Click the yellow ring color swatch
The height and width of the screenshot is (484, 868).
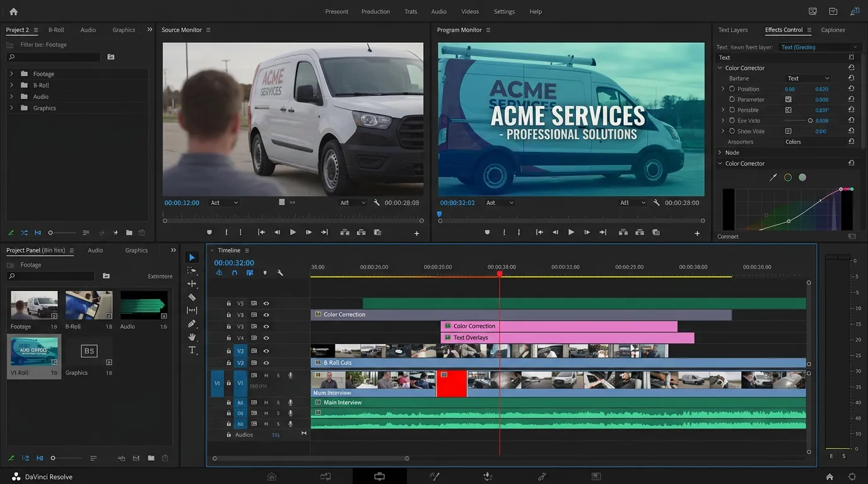click(x=787, y=178)
